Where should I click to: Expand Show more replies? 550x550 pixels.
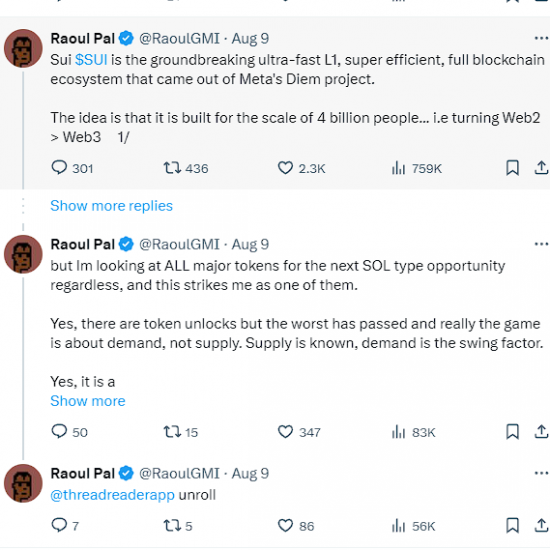[112, 206]
